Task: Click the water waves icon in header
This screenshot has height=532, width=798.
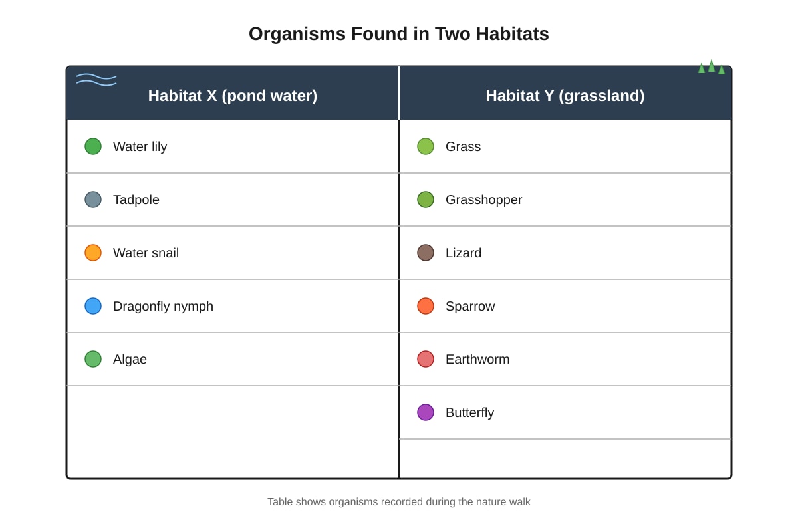Action: point(96,80)
